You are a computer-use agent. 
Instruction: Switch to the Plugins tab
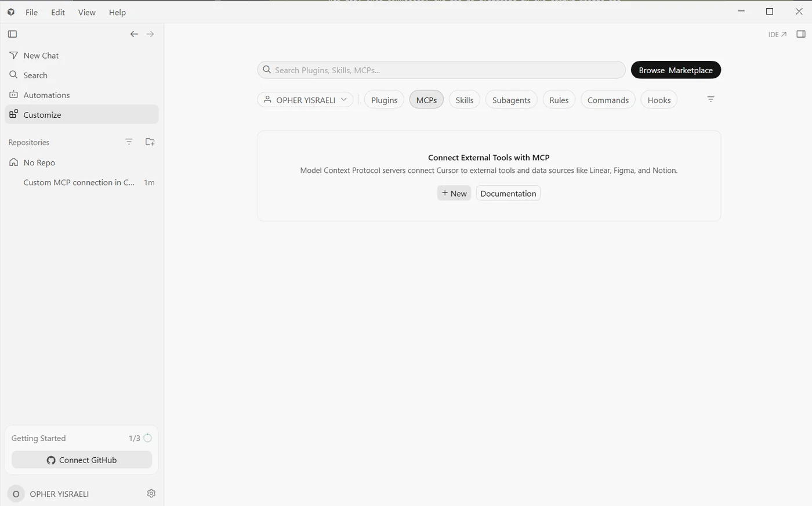tap(384, 100)
